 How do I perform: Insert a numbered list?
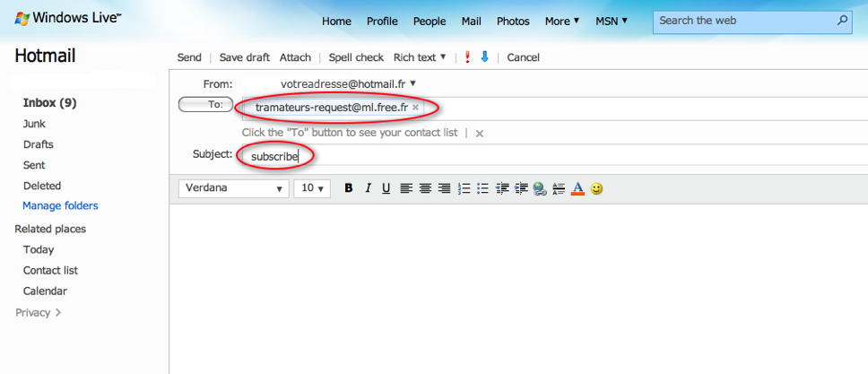464,188
